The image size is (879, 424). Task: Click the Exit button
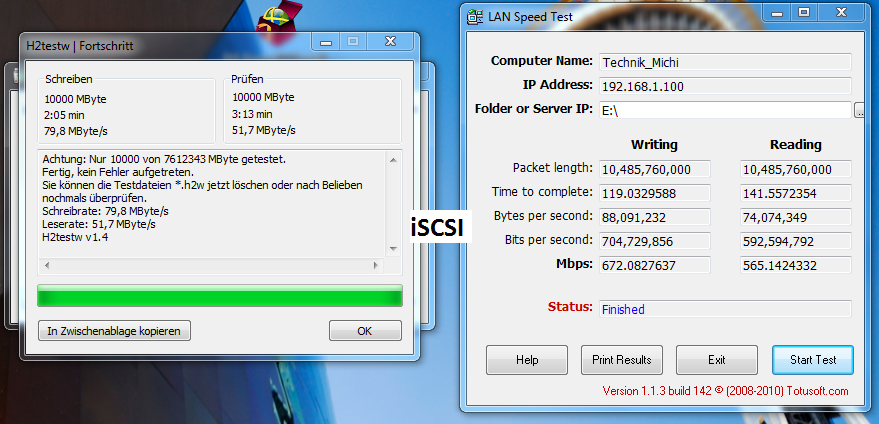coord(716,360)
